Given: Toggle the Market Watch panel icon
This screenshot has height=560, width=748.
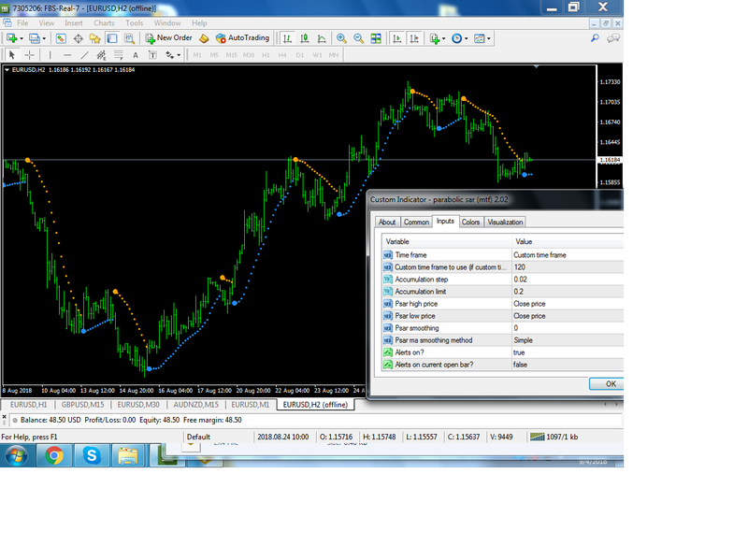Looking at the screenshot, I should [61, 38].
